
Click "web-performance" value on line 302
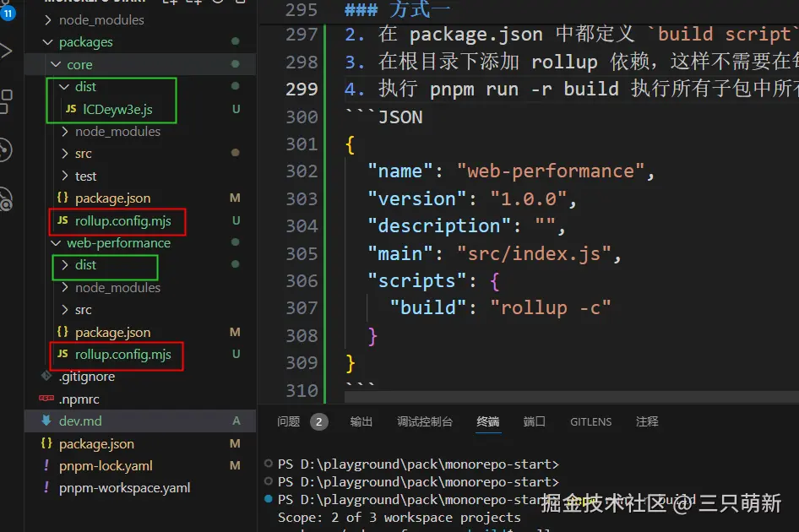click(551, 171)
